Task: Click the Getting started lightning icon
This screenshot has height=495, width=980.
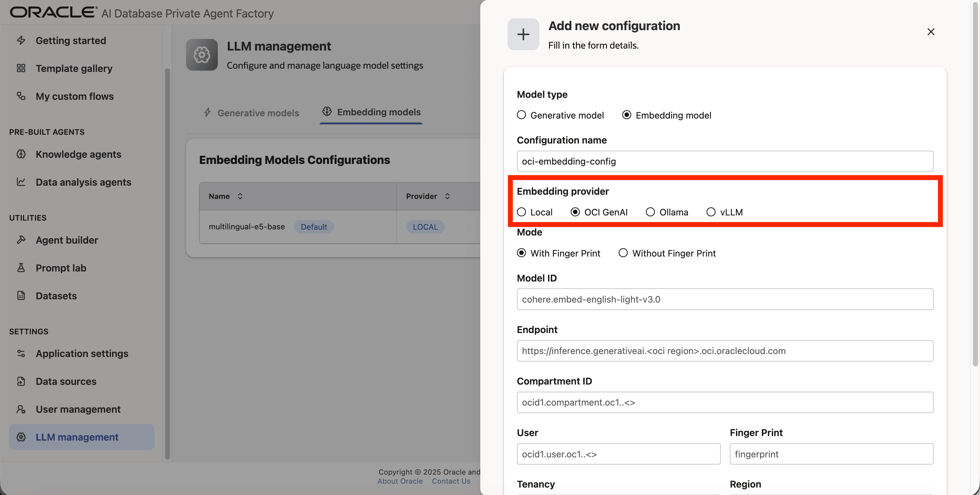Action: (21, 40)
